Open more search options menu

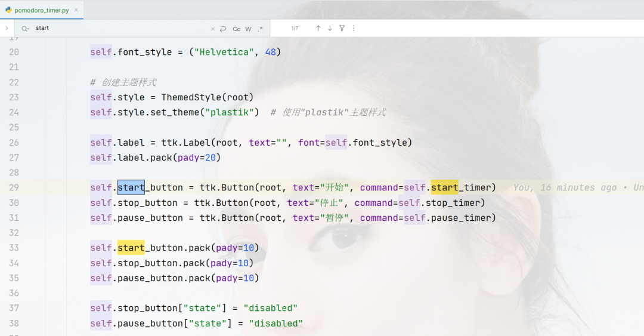click(354, 29)
